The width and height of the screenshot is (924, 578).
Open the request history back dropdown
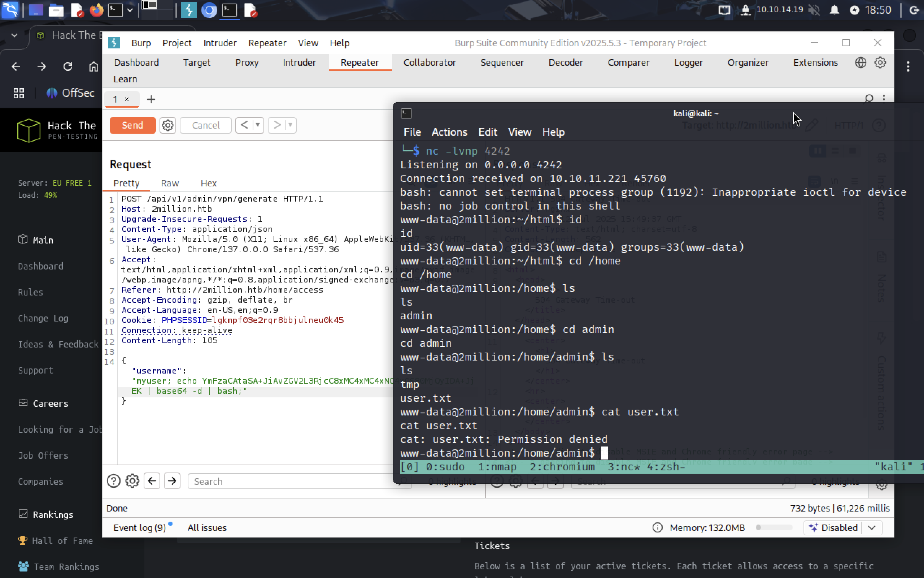click(258, 125)
